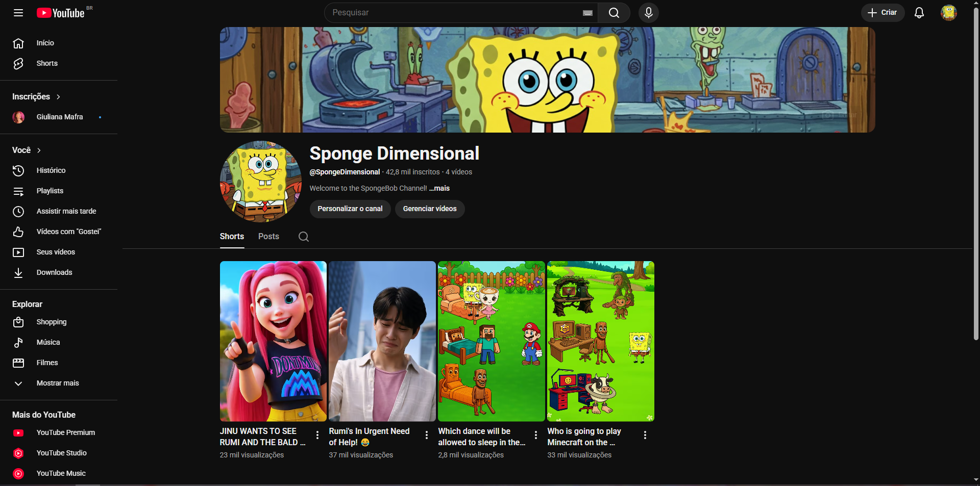
Task: Click Personalizar o canal button
Action: [350, 209]
